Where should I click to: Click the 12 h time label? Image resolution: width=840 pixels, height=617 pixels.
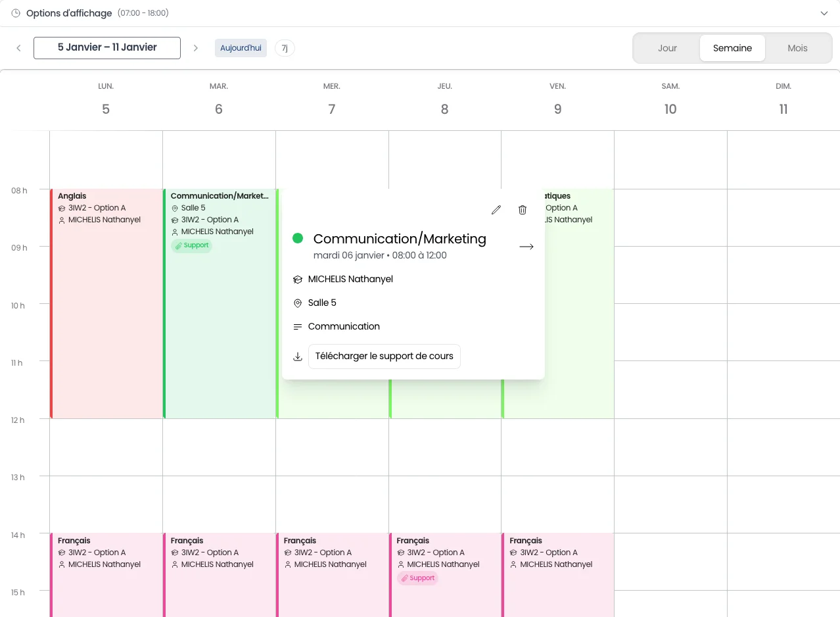tap(18, 420)
